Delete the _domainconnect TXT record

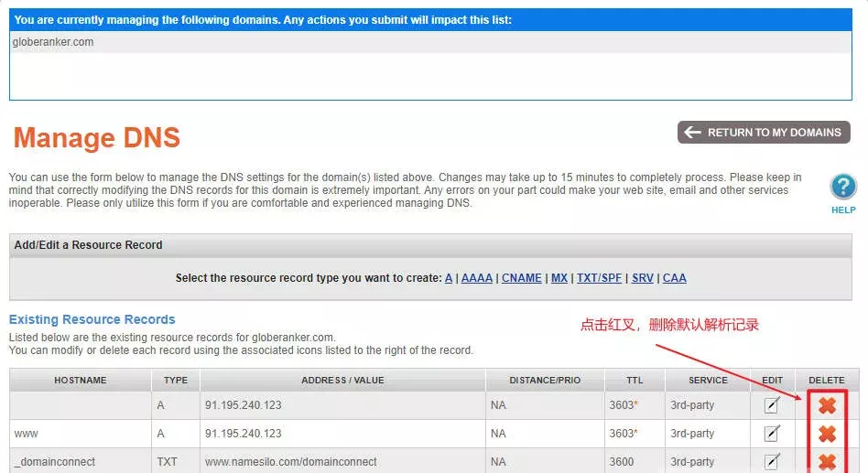pos(827,461)
